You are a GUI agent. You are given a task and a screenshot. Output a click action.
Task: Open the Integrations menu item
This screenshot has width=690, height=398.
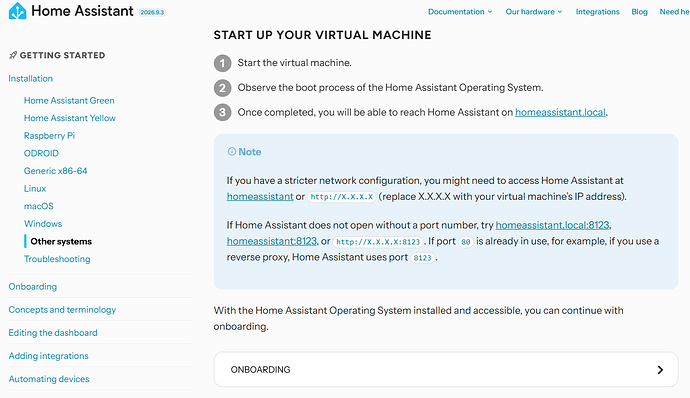[x=597, y=12]
